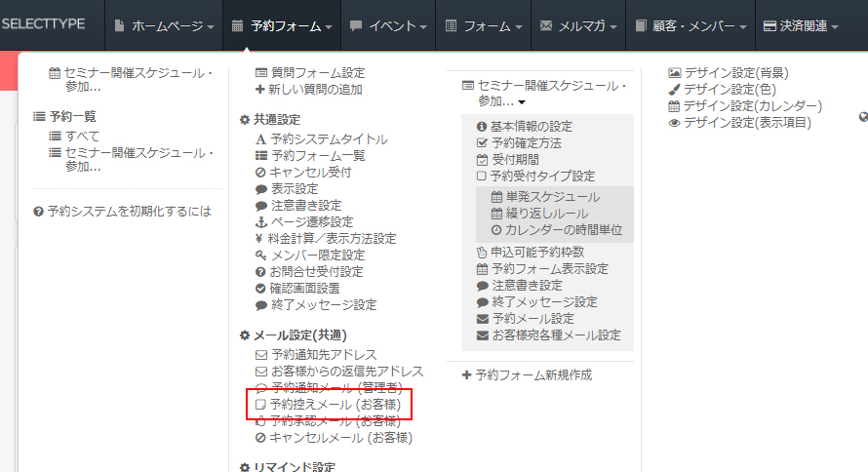Click the square icon beside 予約受付タイプ設定
Image resolution: width=868 pixels, height=472 pixels.
[x=482, y=177]
